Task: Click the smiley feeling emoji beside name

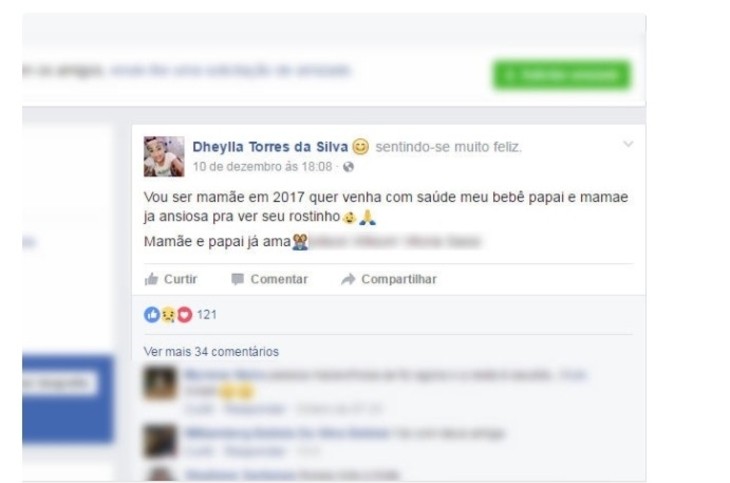Action: (360, 147)
